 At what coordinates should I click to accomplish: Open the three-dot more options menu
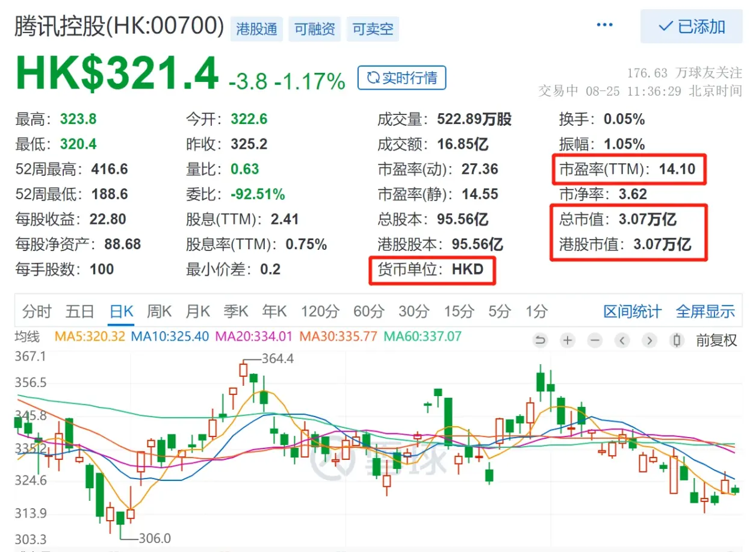pyautogui.click(x=604, y=25)
